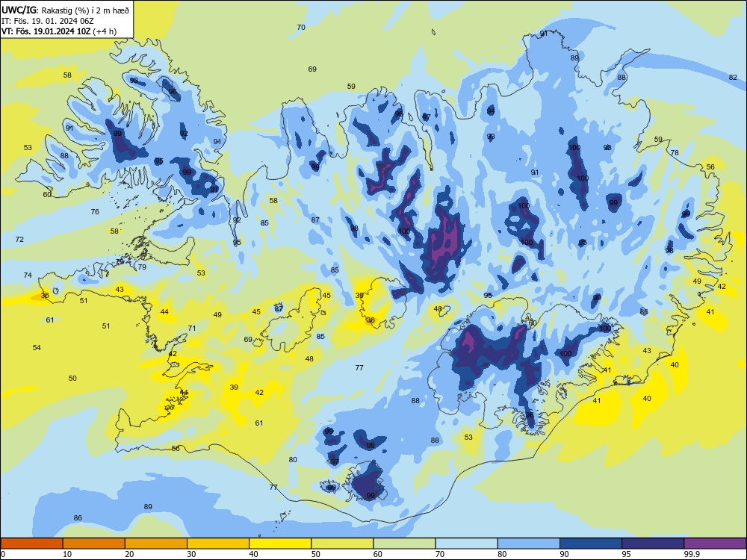This screenshot has height=560, width=747.
Task: Click the humidity value '74' on the map
Action: pos(28,276)
